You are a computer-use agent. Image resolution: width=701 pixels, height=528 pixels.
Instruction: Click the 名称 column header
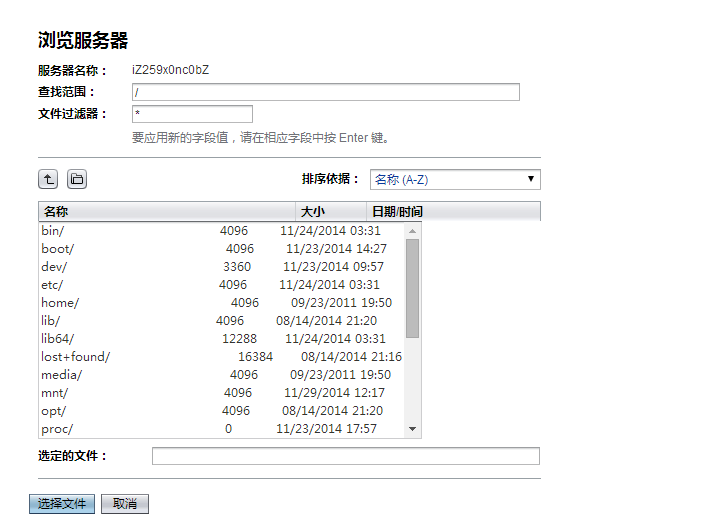coord(167,211)
